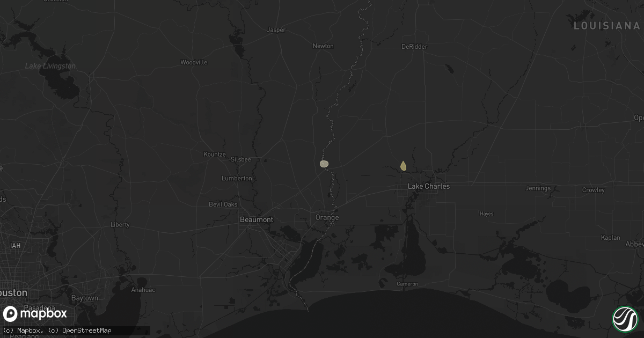Click the Beaumont city label
Screen dimensions: 644x338
point(256,219)
